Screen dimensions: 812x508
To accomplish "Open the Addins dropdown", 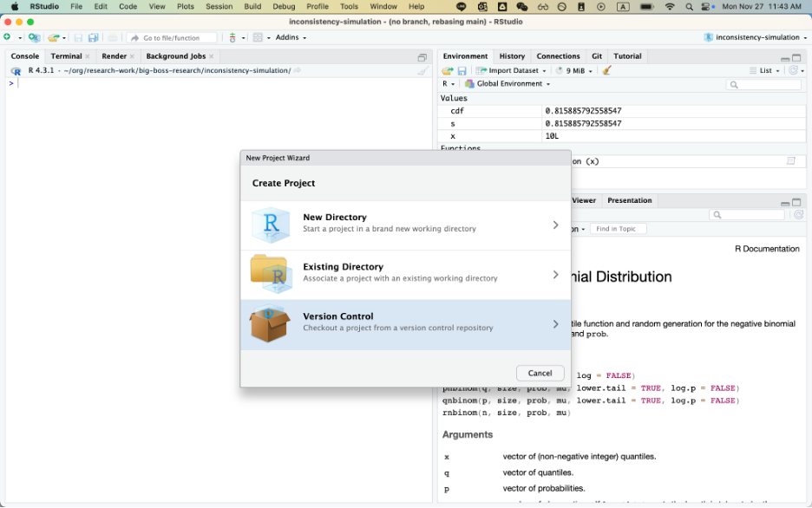I will pos(291,37).
